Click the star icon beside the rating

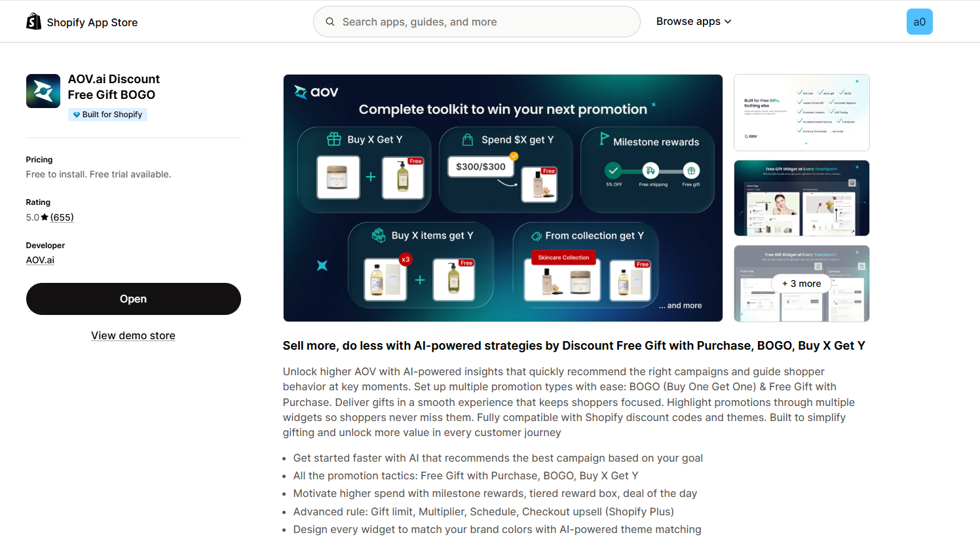(x=45, y=217)
